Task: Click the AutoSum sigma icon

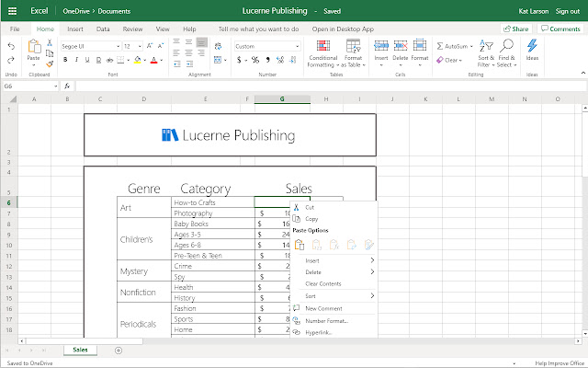Action: click(x=440, y=45)
